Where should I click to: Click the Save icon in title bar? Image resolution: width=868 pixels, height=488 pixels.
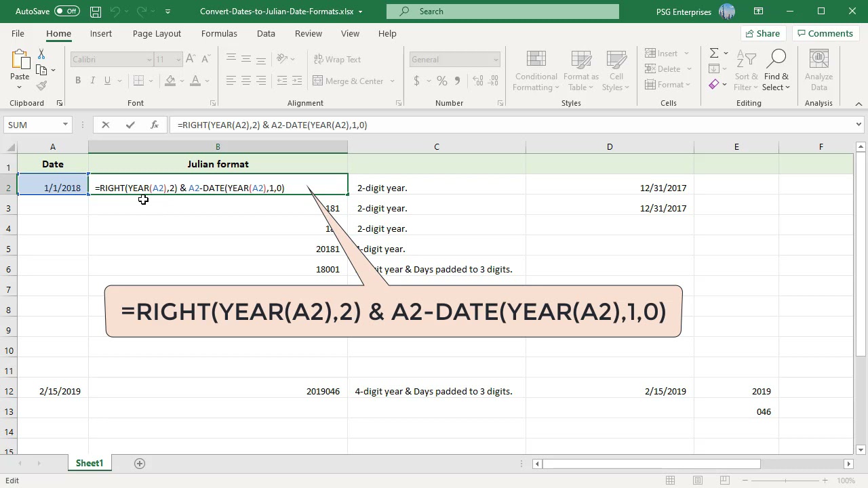coord(96,12)
